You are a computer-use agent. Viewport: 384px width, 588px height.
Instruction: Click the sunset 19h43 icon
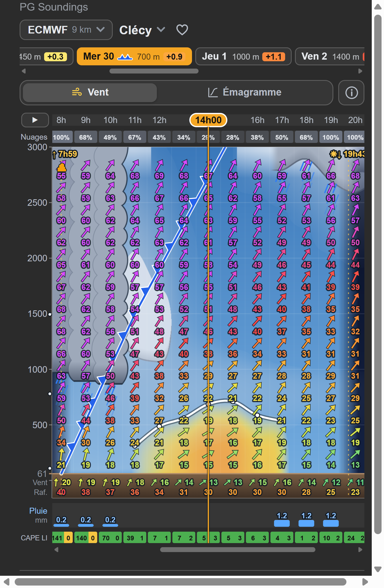(x=347, y=154)
